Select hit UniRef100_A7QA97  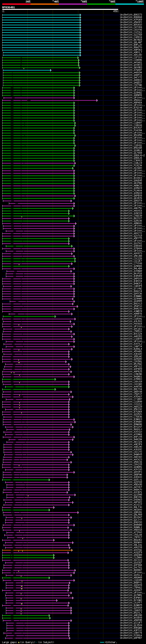click(x=131, y=70)
